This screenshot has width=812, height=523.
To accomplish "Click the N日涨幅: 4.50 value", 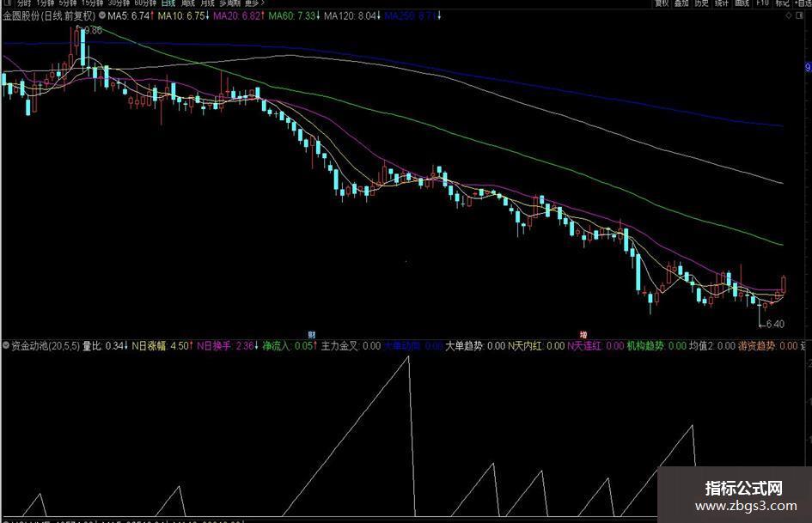I will [x=162, y=345].
